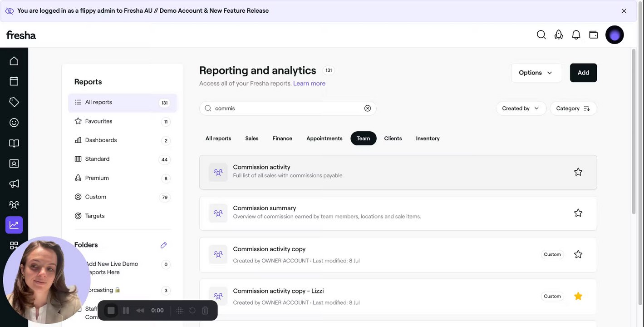Select Standard in Reports panel
The height and width of the screenshot is (327, 644).
[123, 159]
